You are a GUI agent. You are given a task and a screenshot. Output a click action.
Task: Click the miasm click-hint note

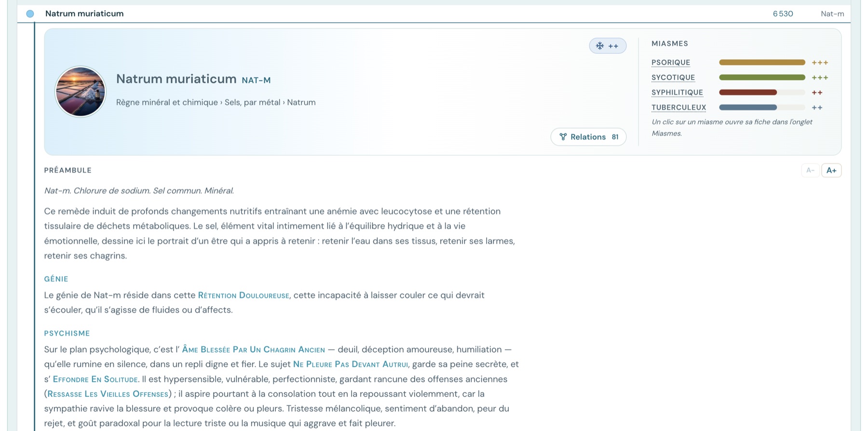click(732, 128)
